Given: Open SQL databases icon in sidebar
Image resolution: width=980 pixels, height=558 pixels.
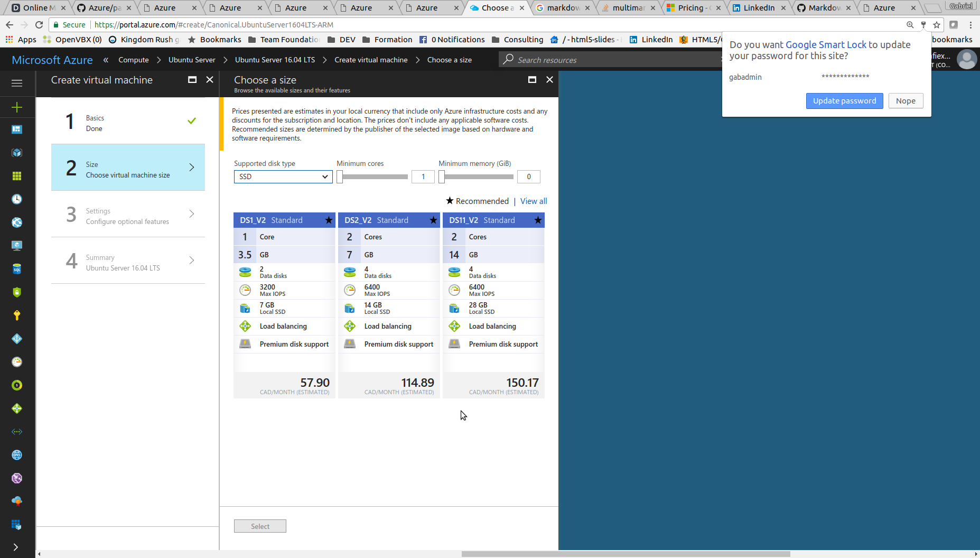Looking at the screenshot, I should [x=17, y=269].
